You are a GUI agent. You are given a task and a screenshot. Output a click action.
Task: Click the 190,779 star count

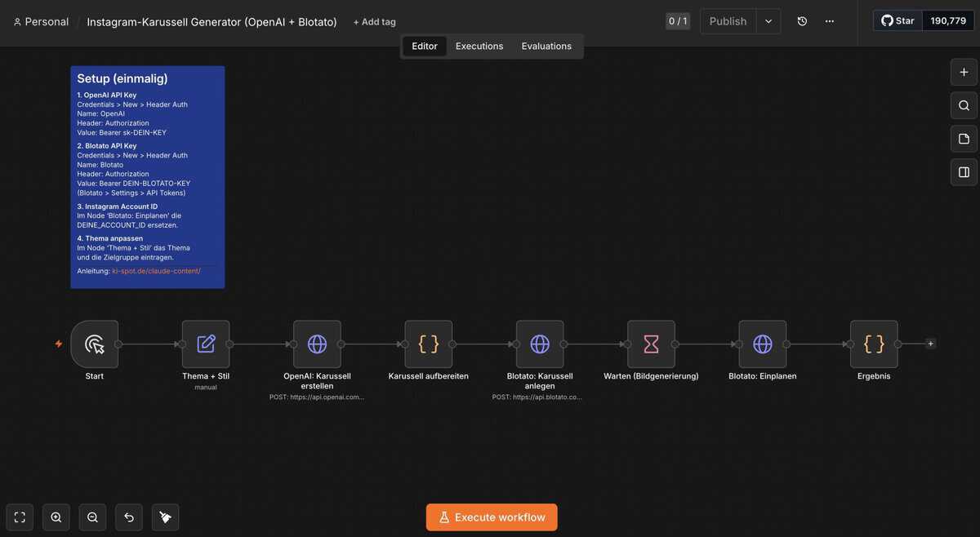[x=947, y=20]
